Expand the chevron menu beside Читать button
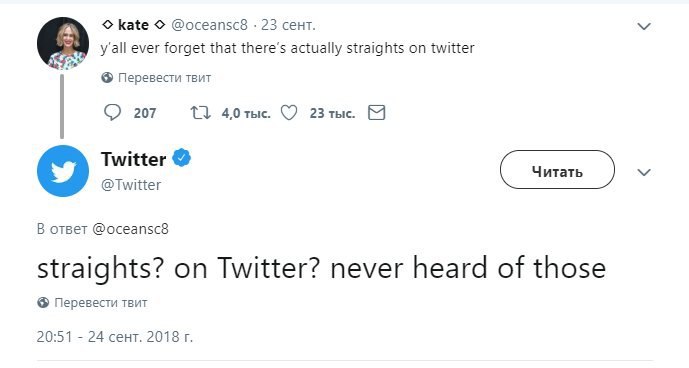This screenshot has width=689, height=368. [x=644, y=172]
